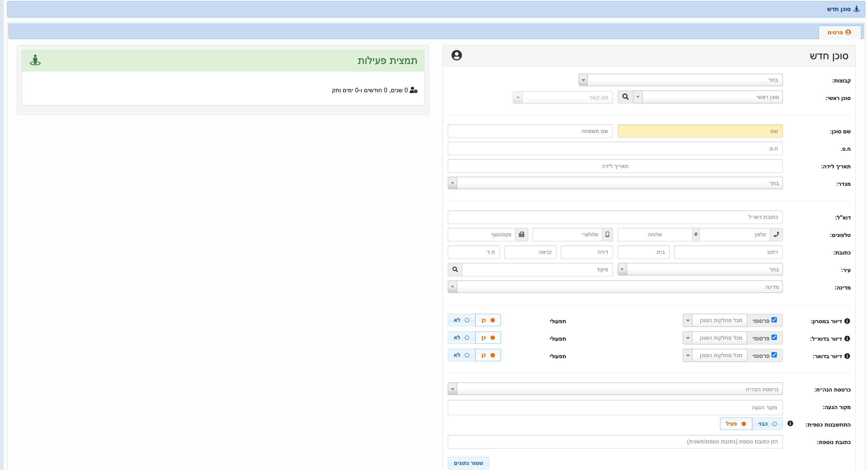Click the תמצית פעילות heading text
This screenshot has height=470, width=868.
pos(388,61)
